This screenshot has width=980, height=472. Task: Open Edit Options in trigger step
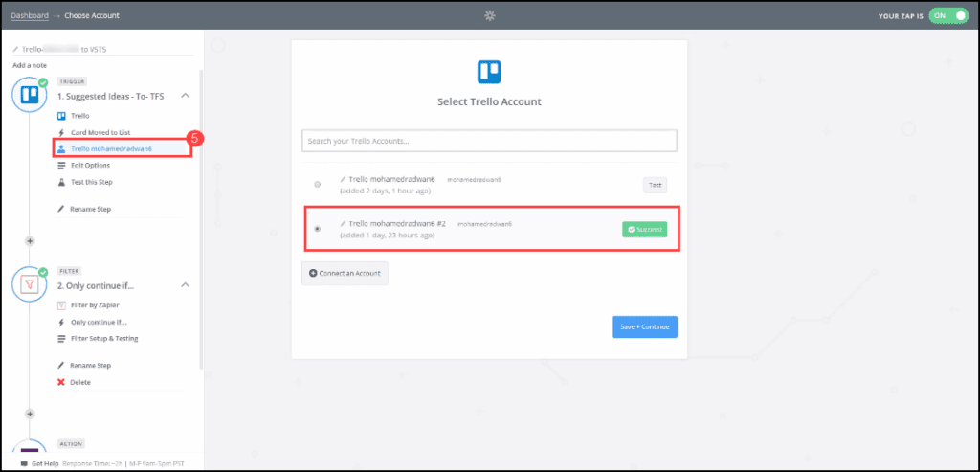coord(90,166)
